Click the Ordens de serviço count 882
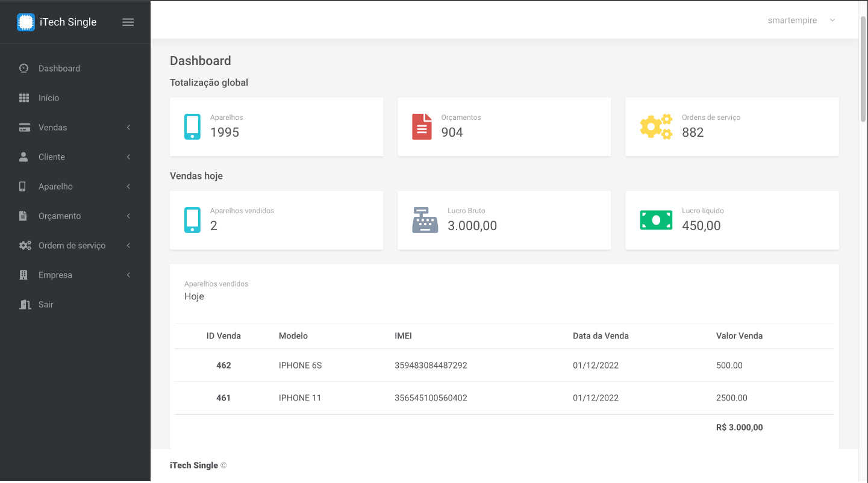This screenshot has width=868, height=483. 693,132
